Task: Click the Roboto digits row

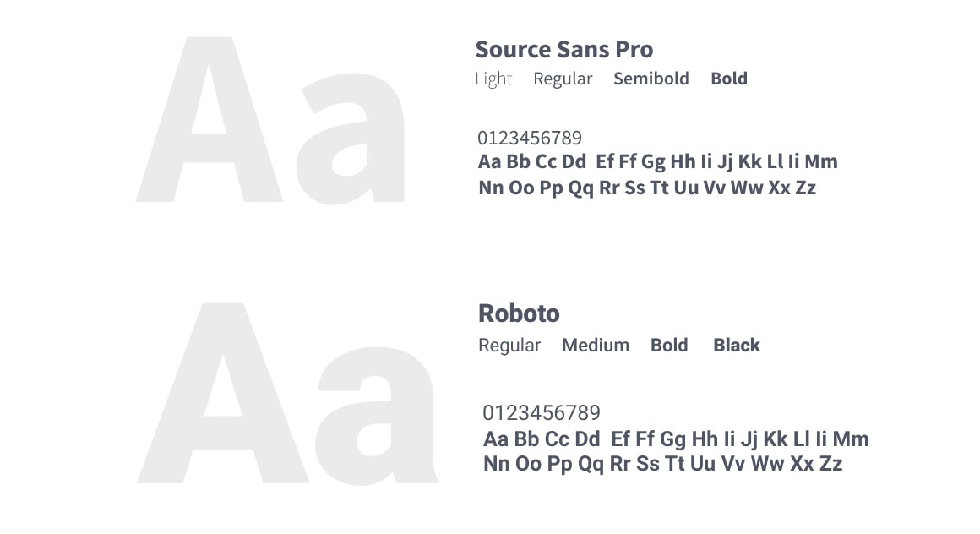Action: [x=542, y=412]
